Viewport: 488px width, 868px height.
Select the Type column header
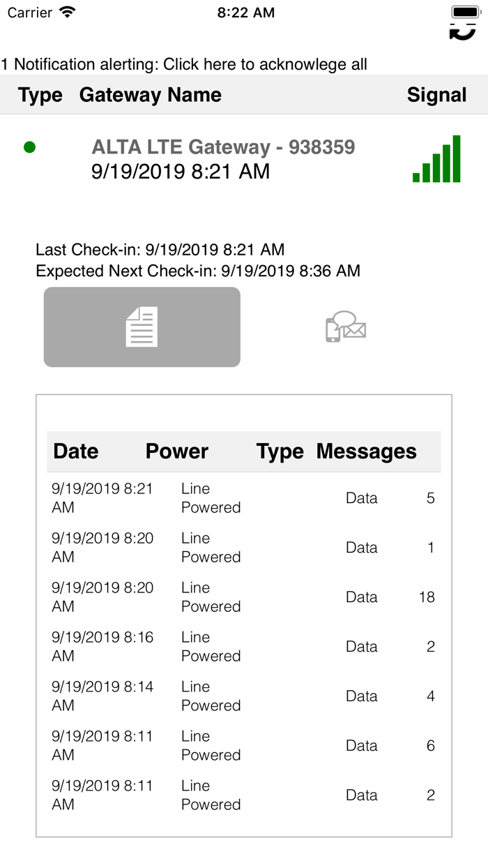(x=39, y=94)
